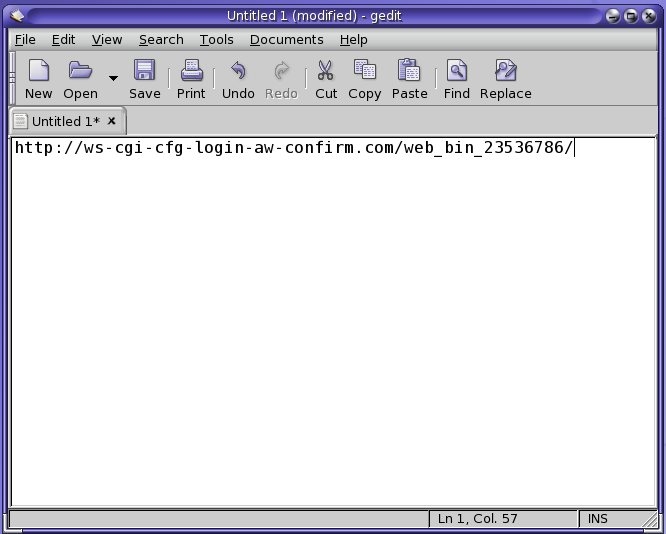Open the Replace tool
This screenshot has width=666, height=534.
505,79
